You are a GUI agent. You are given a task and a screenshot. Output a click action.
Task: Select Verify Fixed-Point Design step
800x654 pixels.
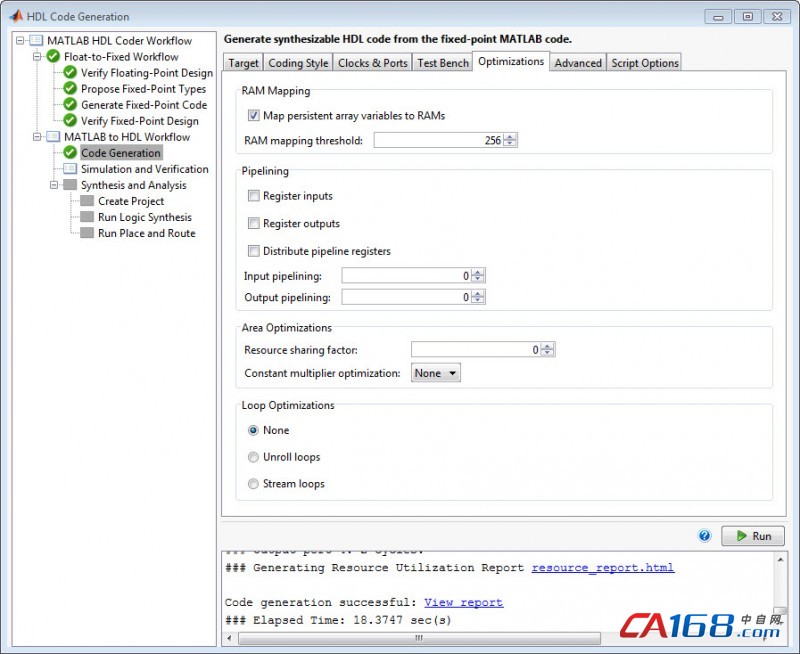click(140, 121)
